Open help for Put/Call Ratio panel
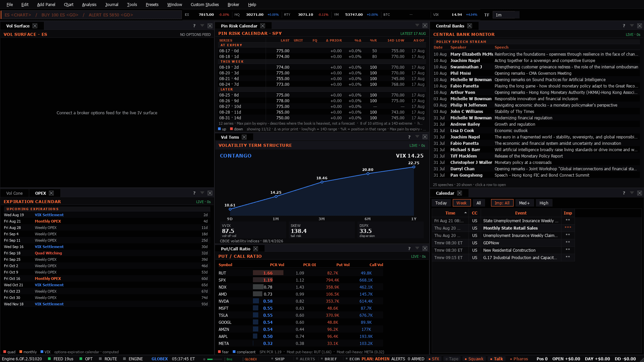Image resolution: width=644 pixels, height=362 pixels. 409,248
